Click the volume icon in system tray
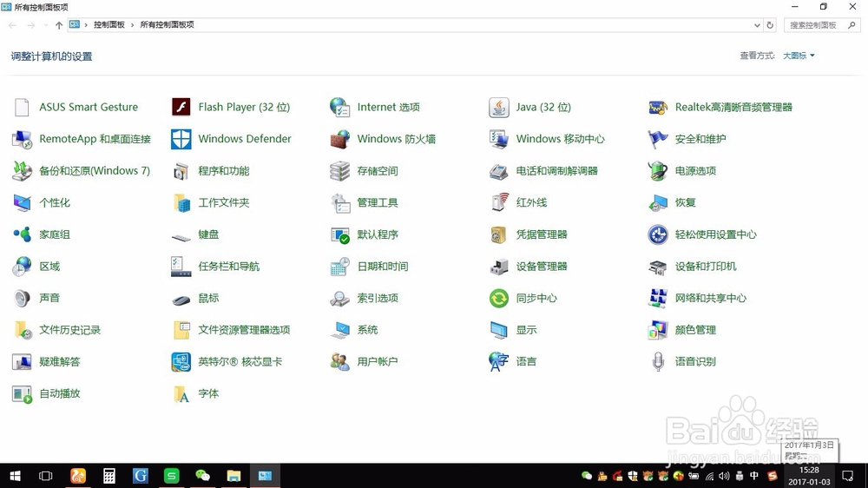 coord(724,476)
